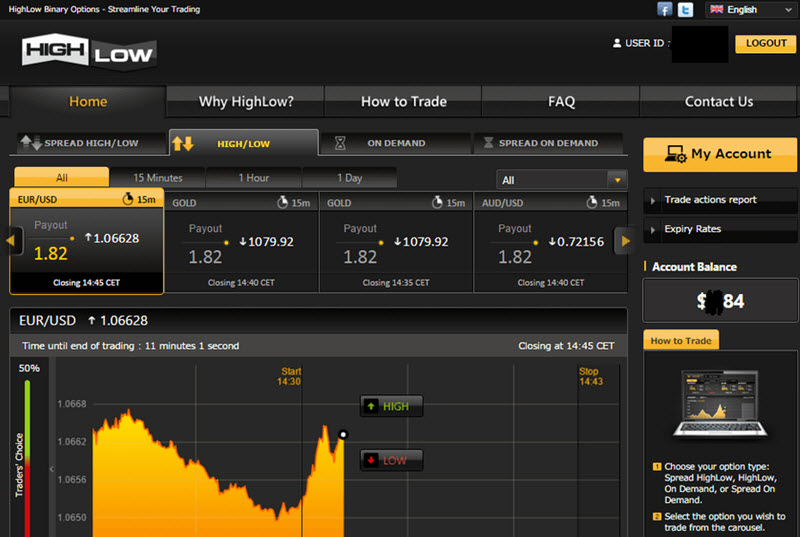Click 'Closing at 14:45 CET' text

[566, 346]
